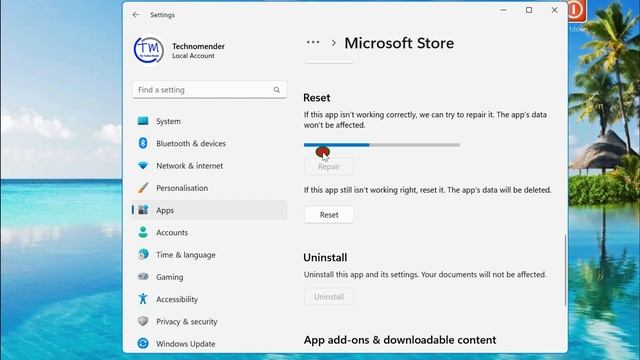Focus the Find a setting search box
This screenshot has height=360, width=640.
[209, 90]
